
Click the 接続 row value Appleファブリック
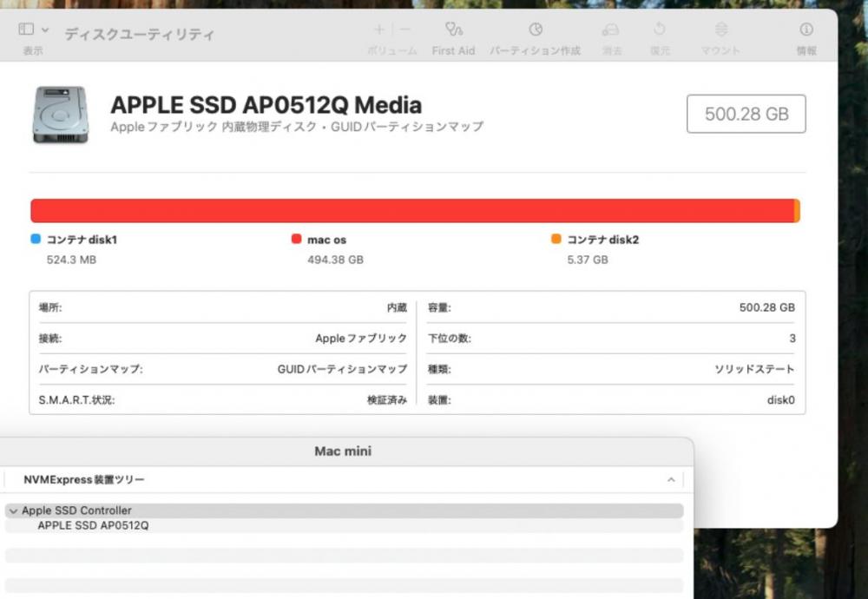(361, 339)
